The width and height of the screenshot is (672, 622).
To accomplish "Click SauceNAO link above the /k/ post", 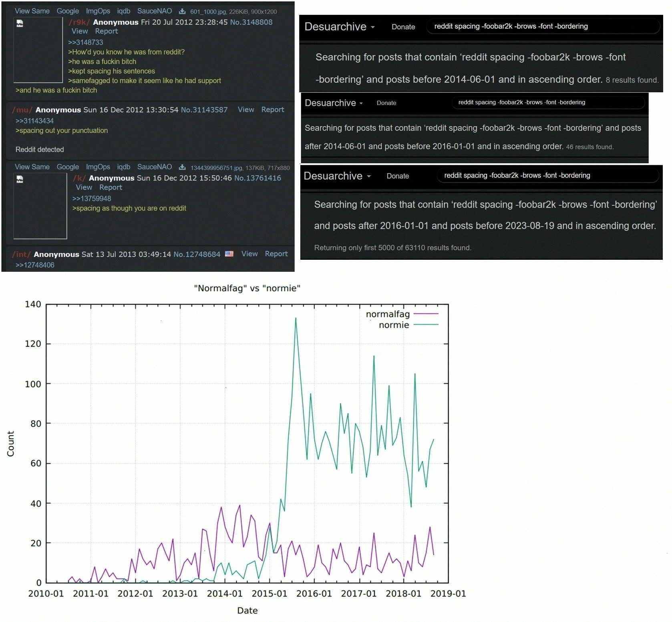I will pos(155,167).
